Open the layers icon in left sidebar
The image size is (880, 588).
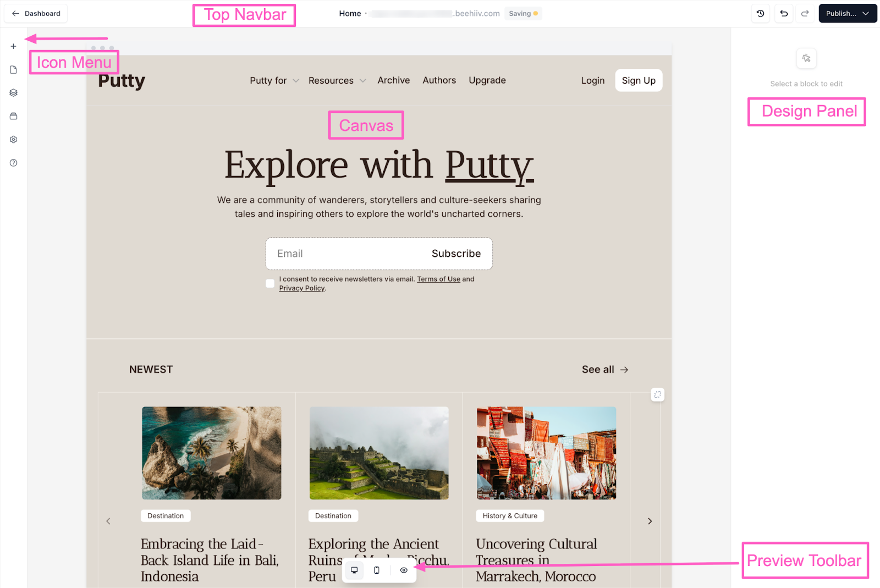[13, 93]
